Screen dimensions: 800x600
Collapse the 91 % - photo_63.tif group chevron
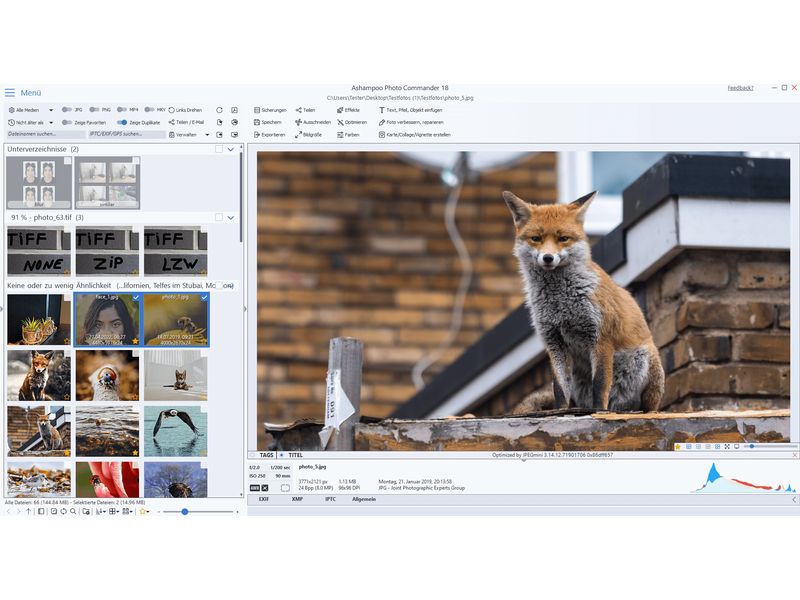pyautogui.click(x=231, y=218)
